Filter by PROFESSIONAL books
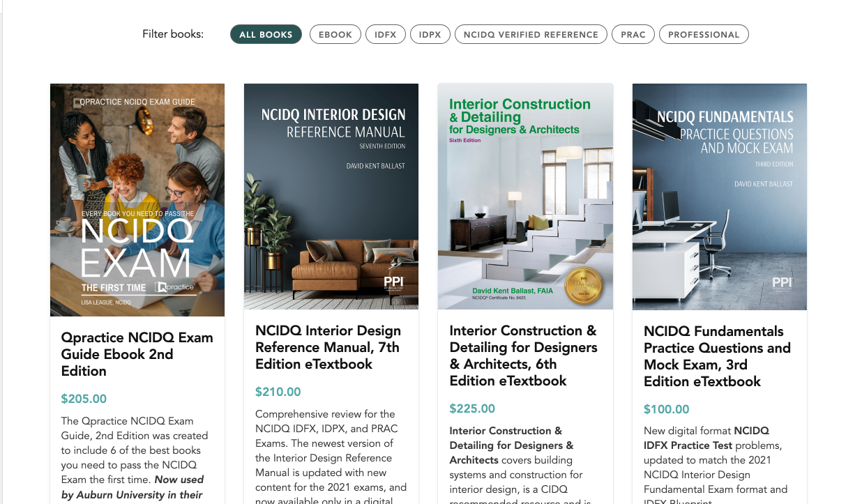Screen dimensions: 862x504 pos(704,34)
